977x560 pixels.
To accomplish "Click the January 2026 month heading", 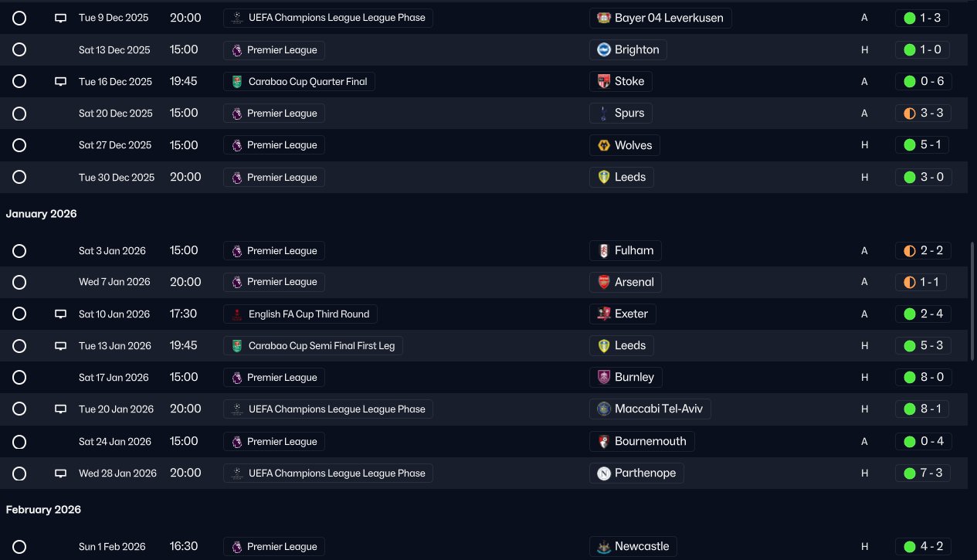I will tap(42, 214).
